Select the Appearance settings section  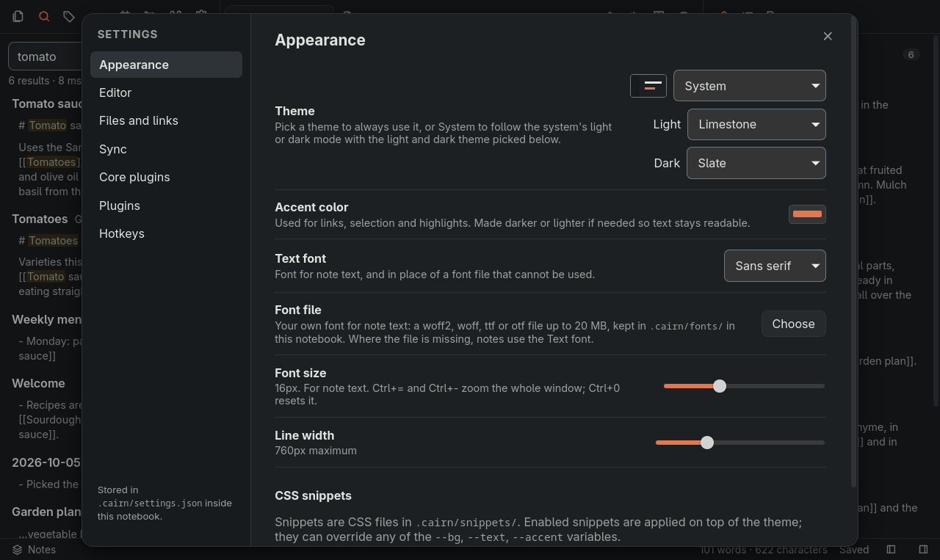click(x=166, y=65)
